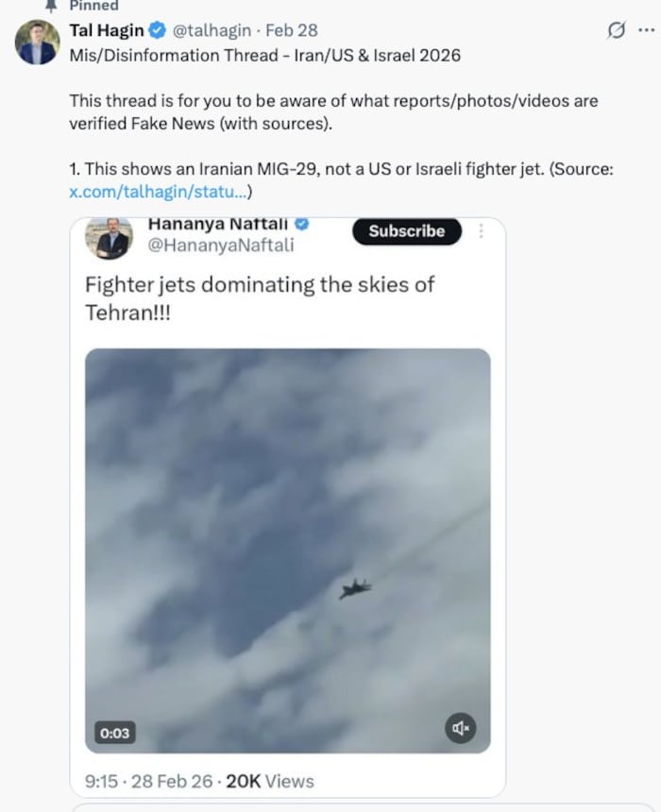Click Hananya Naftali's verified badge

[302, 224]
